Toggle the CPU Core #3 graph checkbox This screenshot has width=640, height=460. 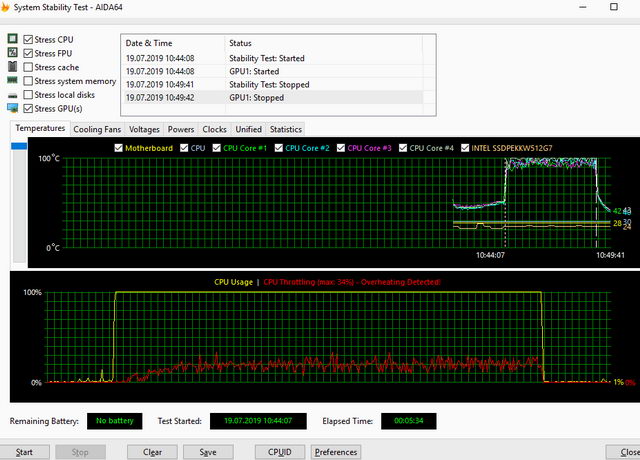click(341, 148)
